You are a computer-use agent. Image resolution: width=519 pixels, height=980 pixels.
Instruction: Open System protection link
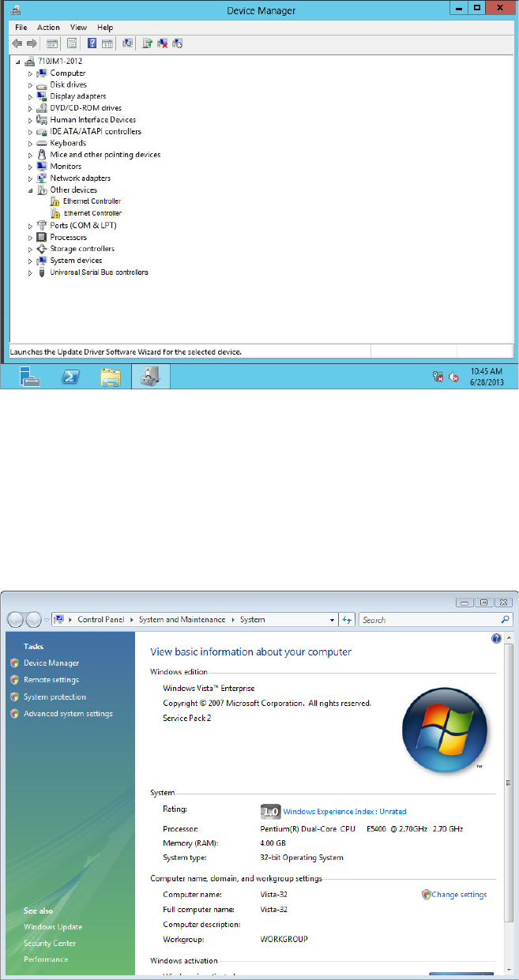coord(55,697)
